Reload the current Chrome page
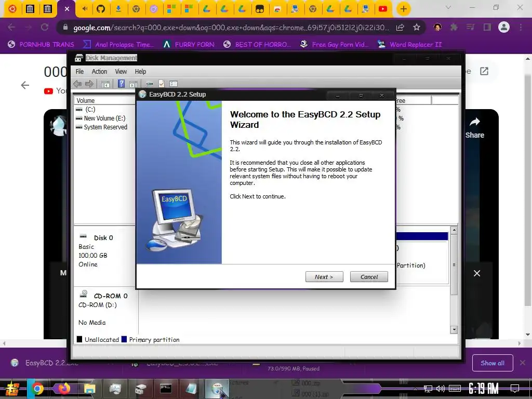Image resolution: width=532 pixels, height=399 pixels. click(x=45, y=27)
